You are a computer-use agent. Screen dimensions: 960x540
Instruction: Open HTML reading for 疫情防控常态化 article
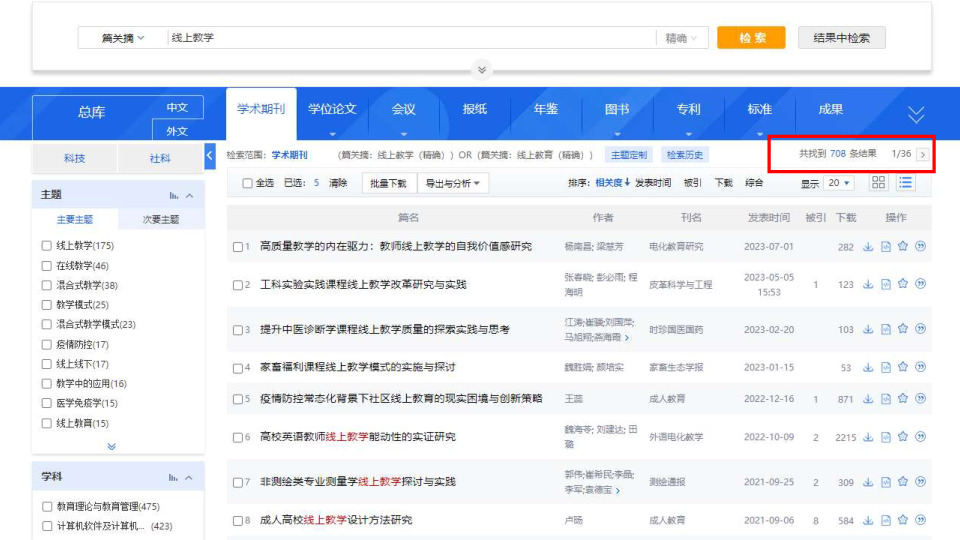pos(885,399)
